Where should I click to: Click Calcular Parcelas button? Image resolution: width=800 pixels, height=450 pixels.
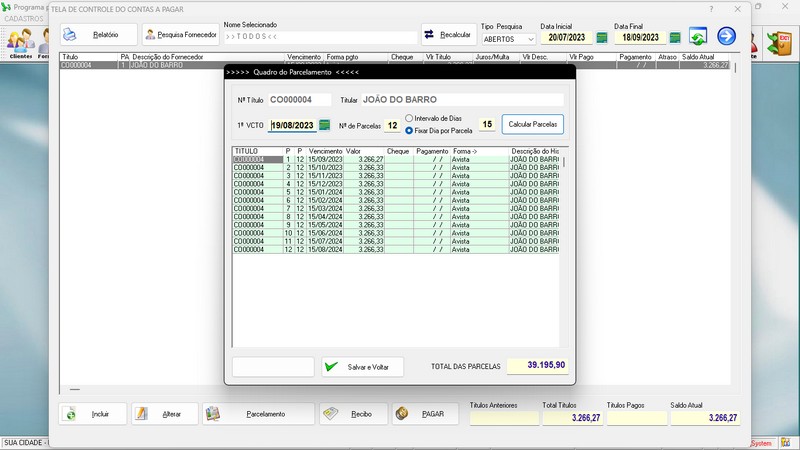[533, 125]
